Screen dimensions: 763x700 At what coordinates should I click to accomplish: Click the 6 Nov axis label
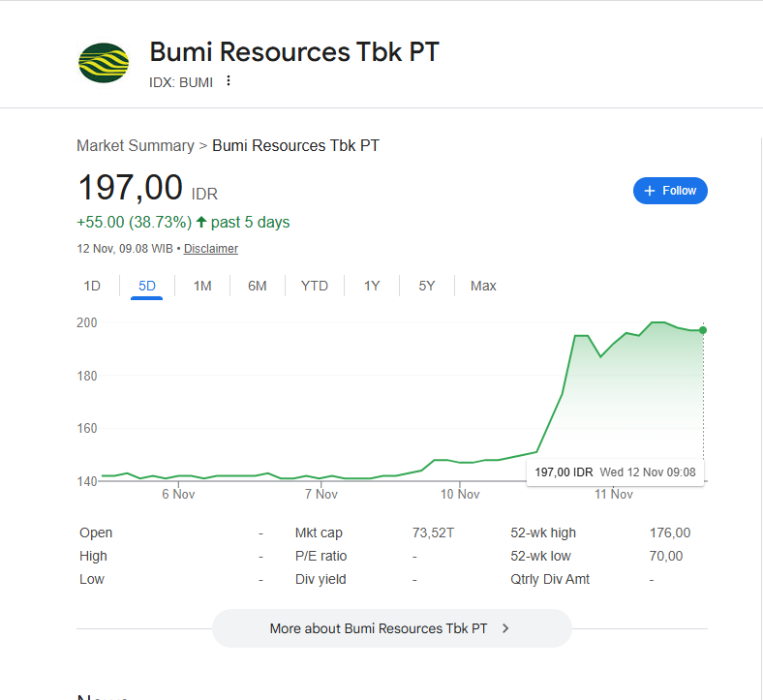(178, 494)
